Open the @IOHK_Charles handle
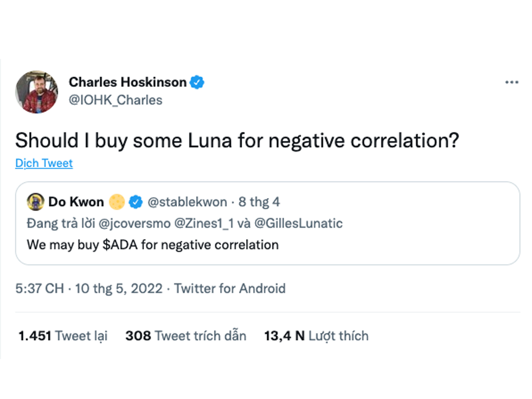Viewport: 532px width, 399px height. pyautogui.click(x=116, y=100)
